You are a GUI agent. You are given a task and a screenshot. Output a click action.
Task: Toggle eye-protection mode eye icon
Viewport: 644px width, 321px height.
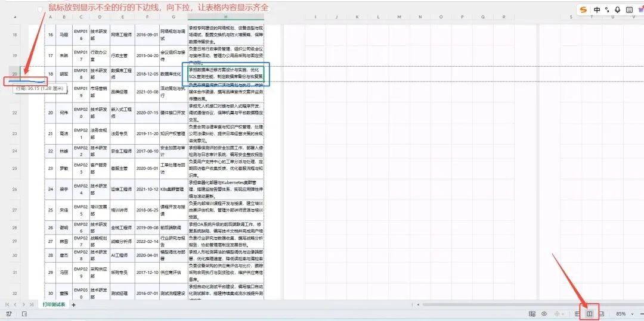(x=544, y=314)
